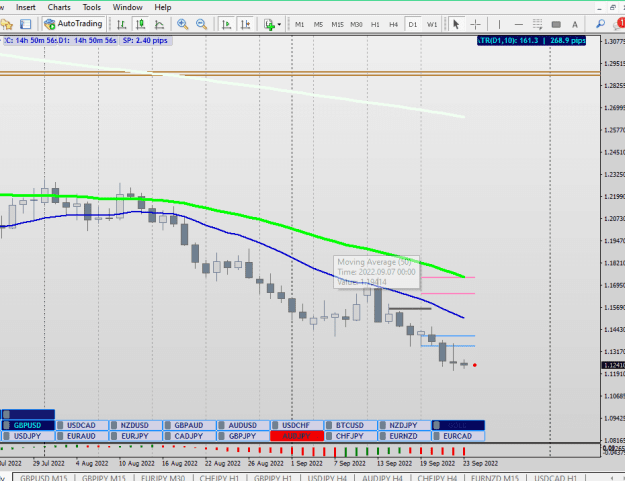
Task: Select the D1 timeframe
Action: click(413, 24)
